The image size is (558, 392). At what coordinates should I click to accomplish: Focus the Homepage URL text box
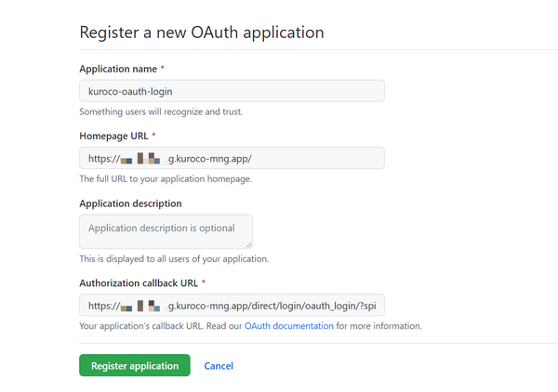[232, 158]
